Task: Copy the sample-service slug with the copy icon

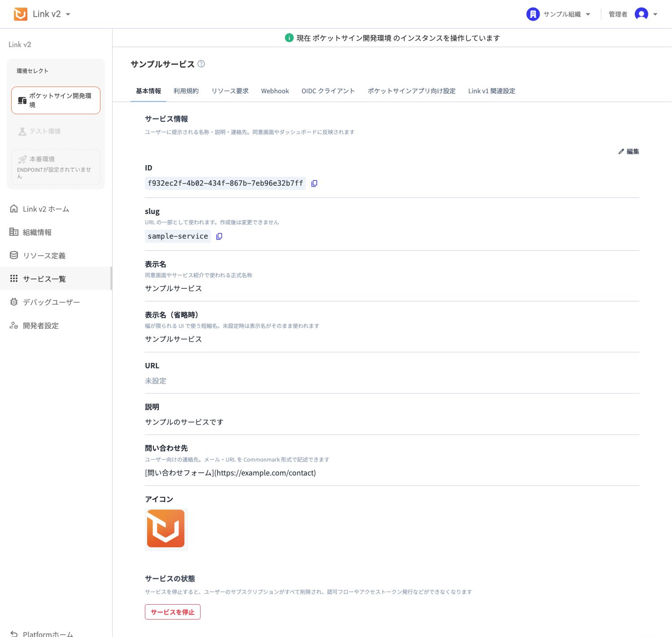Action: (219, 236)
